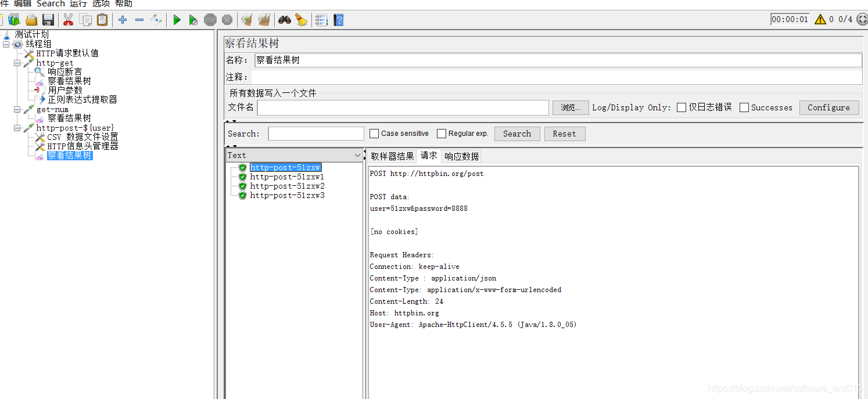Viewport: 868px width, 399px height.
Task: Collapse the http-post-${user} node
Action: tap(17, 128)
